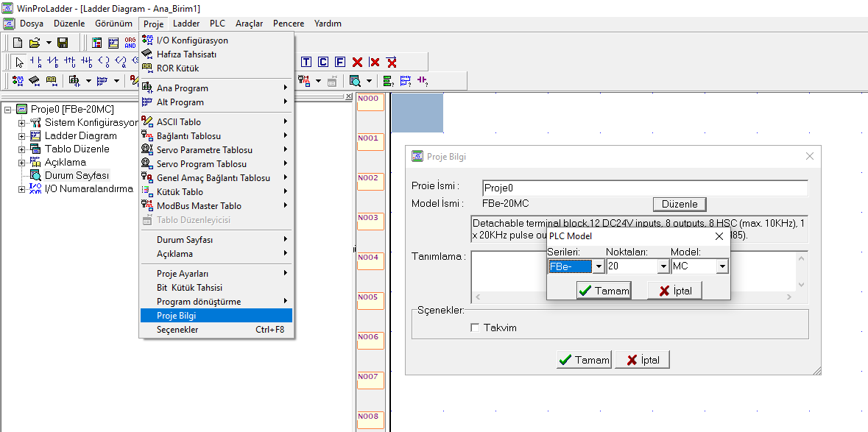Screen dimensions: 868x432
Task: Select Hafıza Tahsisatı menu entry
Action: click(x=216, y=54)
